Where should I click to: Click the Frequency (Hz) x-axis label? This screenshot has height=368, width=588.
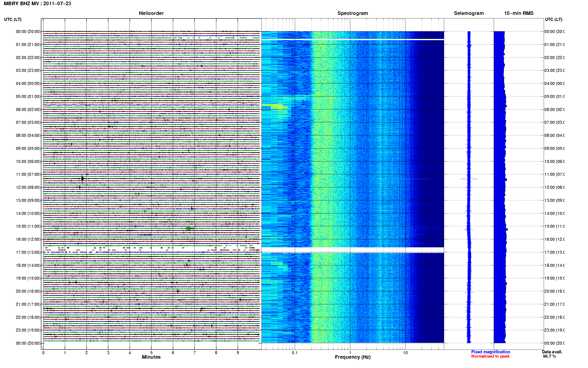pyautogui.click(x=353, y=357)
